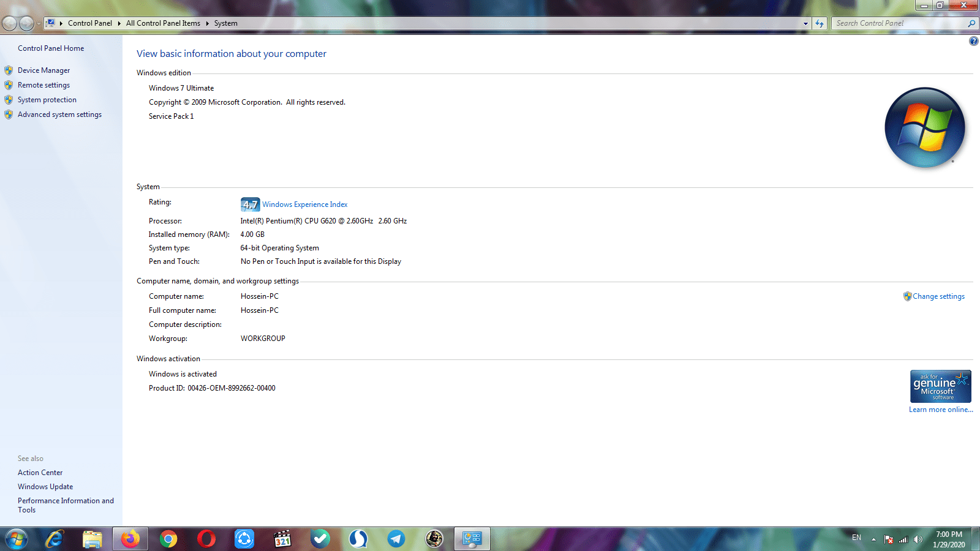Launch Internet Explorer from the taskbar
This screenshot has width=980, height=551.
55,539
